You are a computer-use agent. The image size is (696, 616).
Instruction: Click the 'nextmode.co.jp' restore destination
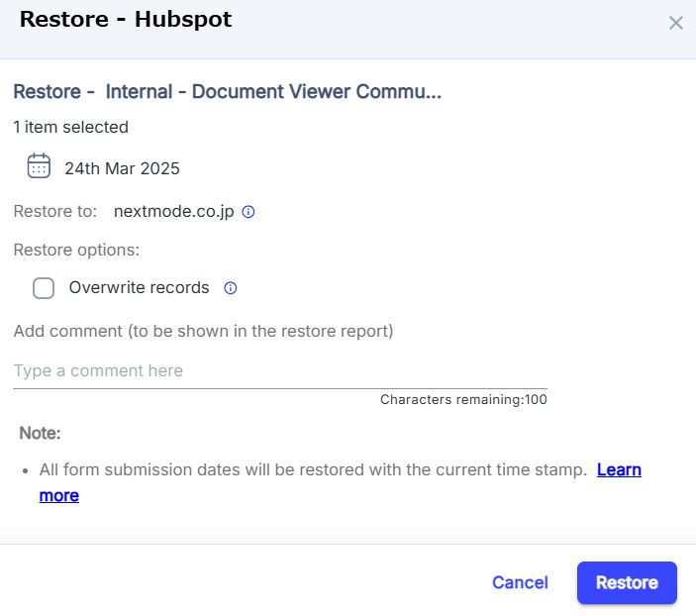(x=173, y=211)
